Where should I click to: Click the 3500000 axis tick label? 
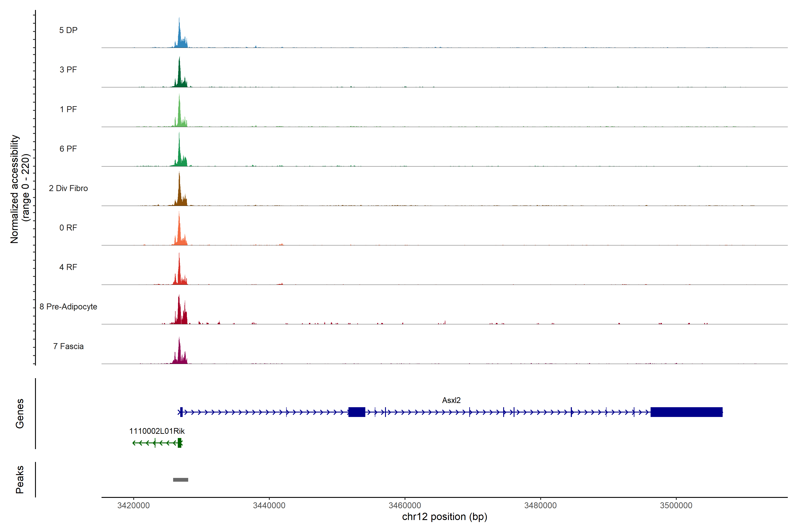click(676, 505)
